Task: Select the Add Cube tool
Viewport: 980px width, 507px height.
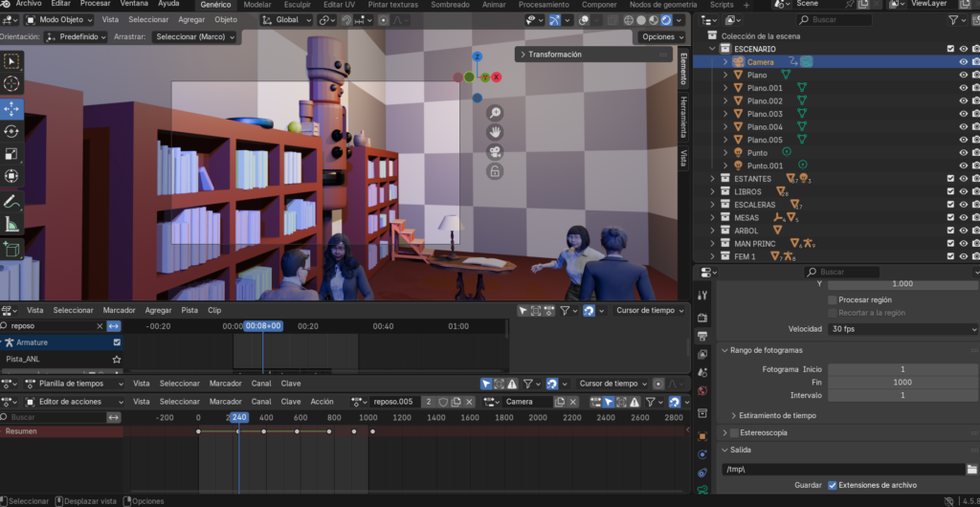Action: [x=11, y=249]
